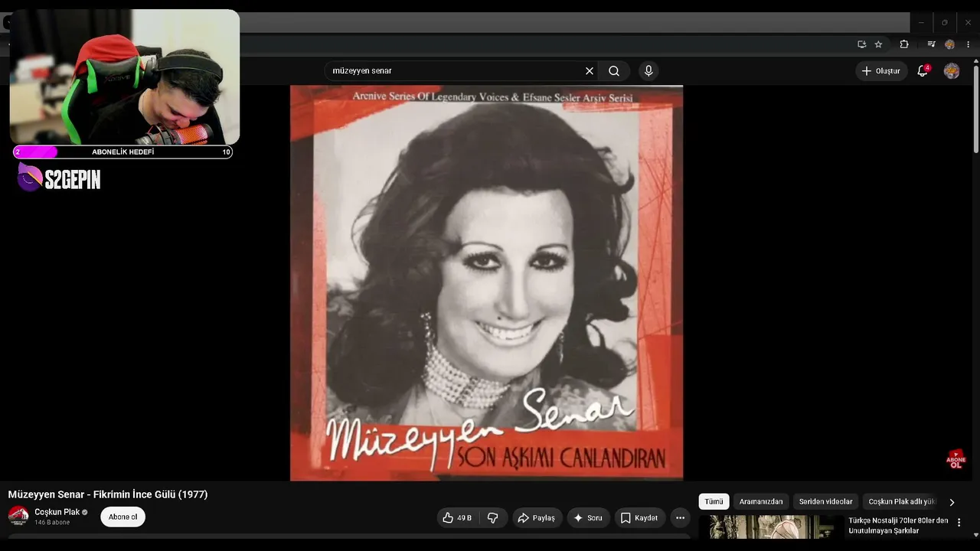Click the ABONE OL watermark on the video

956,459
